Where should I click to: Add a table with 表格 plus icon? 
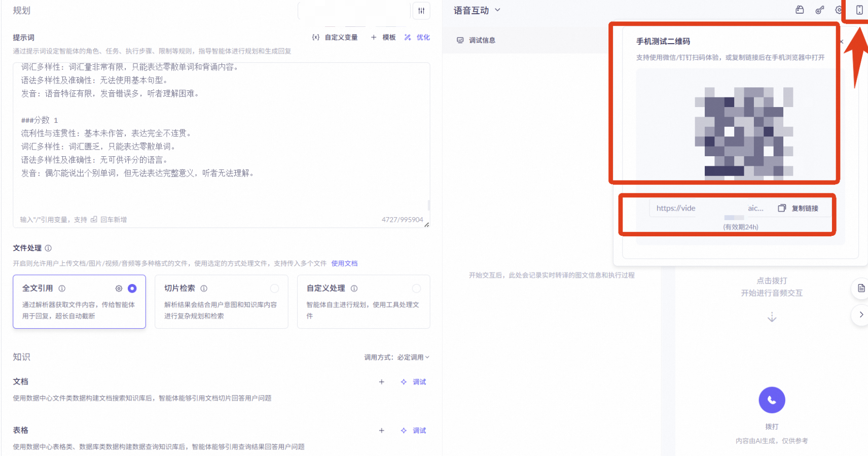point(382,431)
